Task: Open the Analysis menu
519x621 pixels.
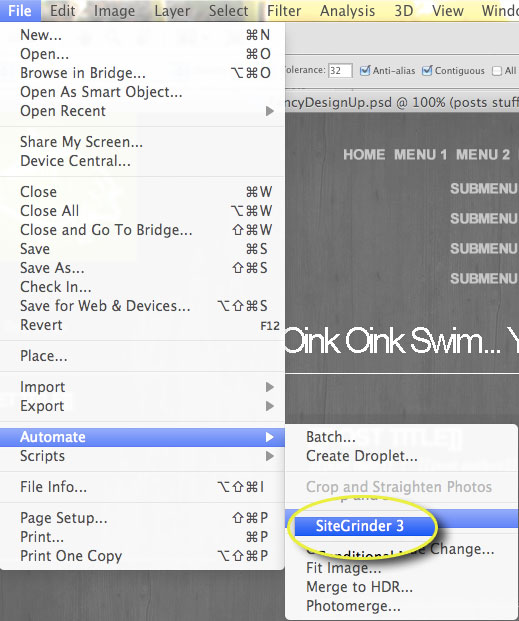Action: [347, 11]
